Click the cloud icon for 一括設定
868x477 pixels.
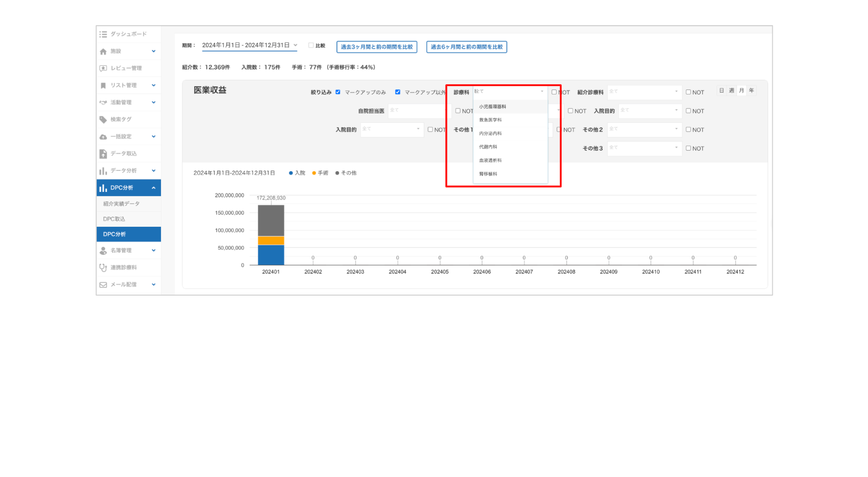(x=103, y=137)
